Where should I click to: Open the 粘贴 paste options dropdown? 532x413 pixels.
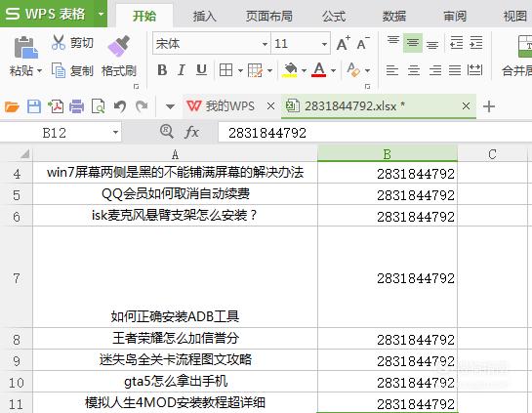[40, 71]
